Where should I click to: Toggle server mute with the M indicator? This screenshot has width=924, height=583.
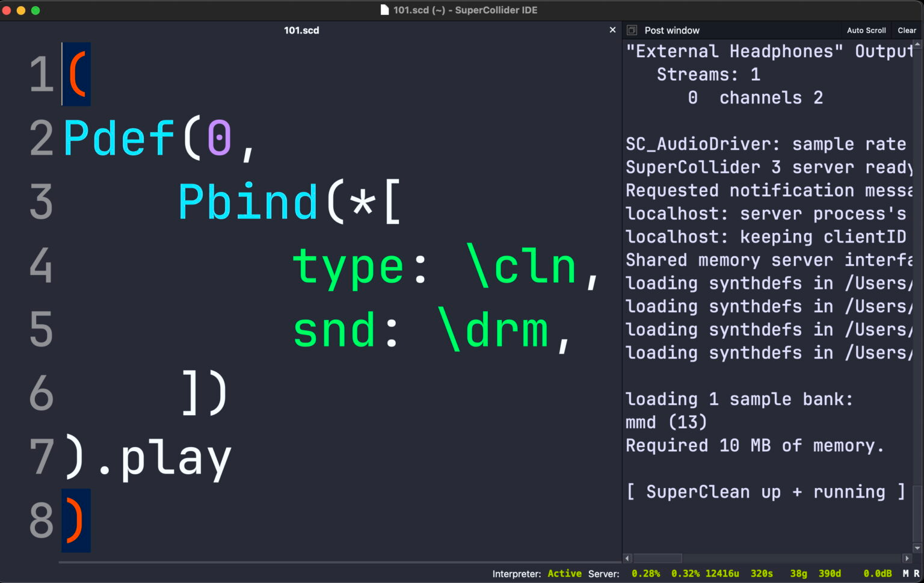(x=905, y=573)
